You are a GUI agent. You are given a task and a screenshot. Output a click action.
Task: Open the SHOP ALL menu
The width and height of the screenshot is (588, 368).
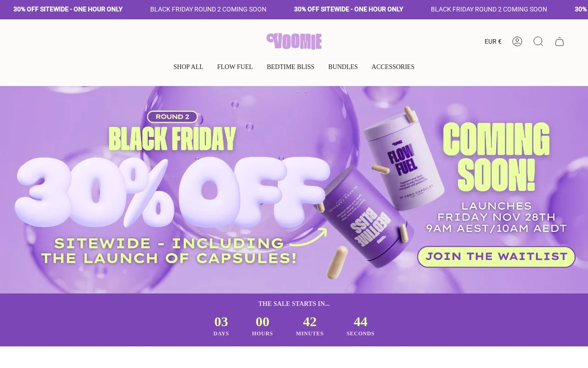coord(188,67)
